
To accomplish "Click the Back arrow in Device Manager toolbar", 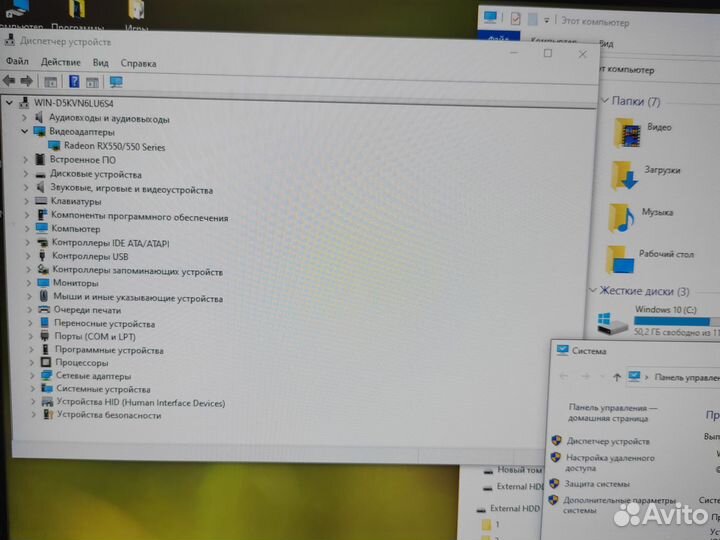I will pos(9,81).
